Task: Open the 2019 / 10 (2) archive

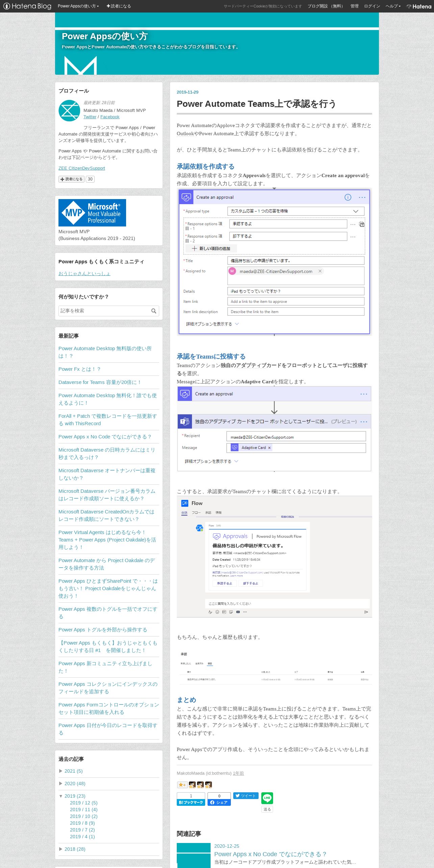Action: click(x=83, y=816)
